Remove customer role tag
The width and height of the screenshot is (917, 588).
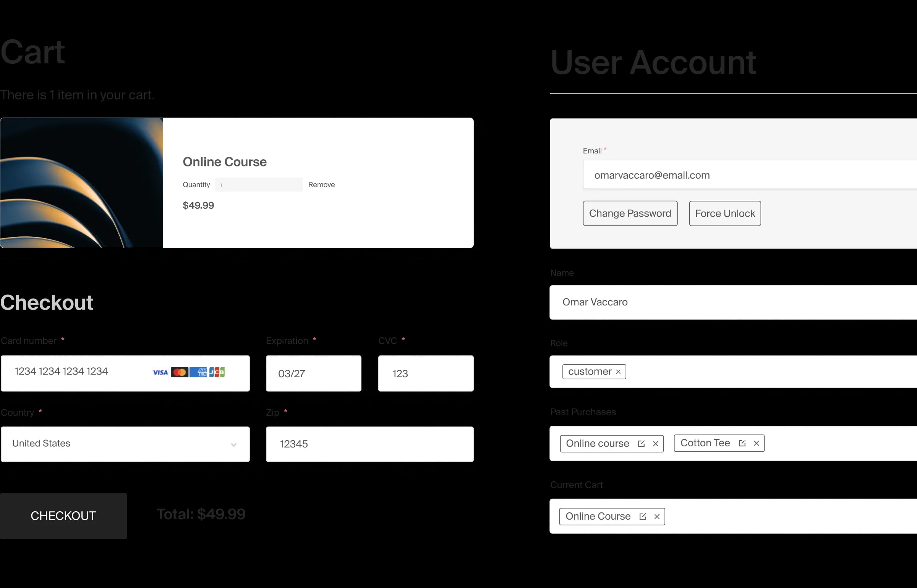618,372
